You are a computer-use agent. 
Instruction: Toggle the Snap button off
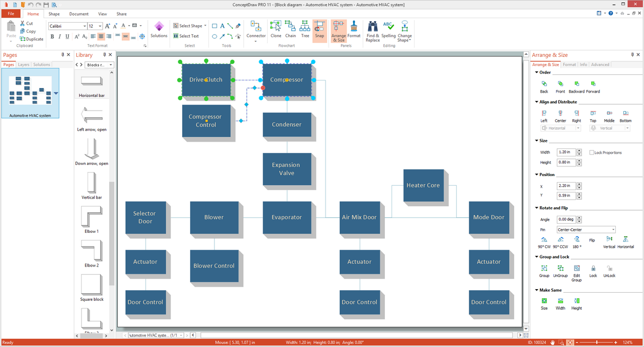tap(319, 29)
